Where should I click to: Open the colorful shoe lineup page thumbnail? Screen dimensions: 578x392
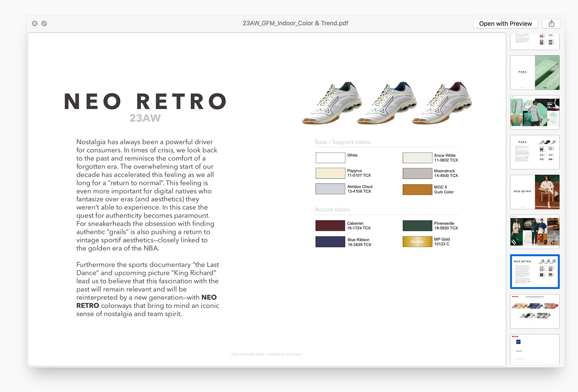point(534,311)
